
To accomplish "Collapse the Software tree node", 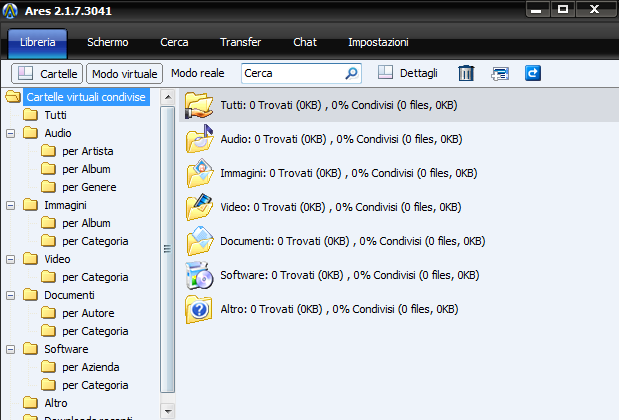I will point(11,349).
